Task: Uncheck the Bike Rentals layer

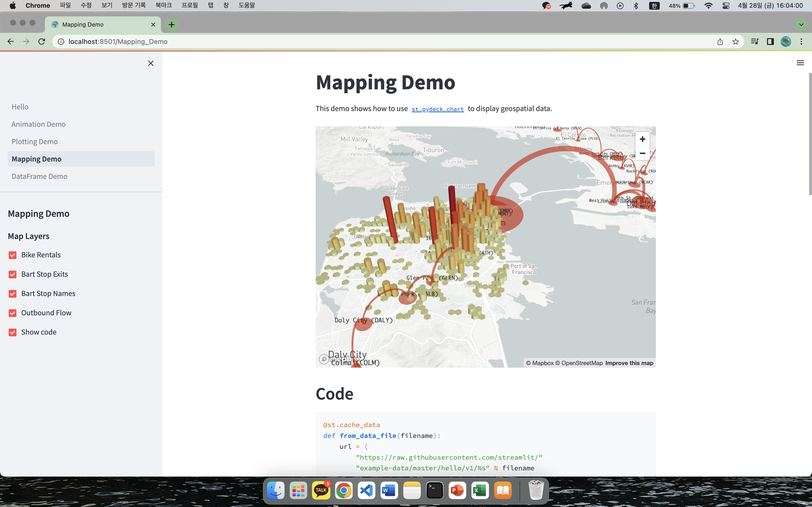Action: 13,255
